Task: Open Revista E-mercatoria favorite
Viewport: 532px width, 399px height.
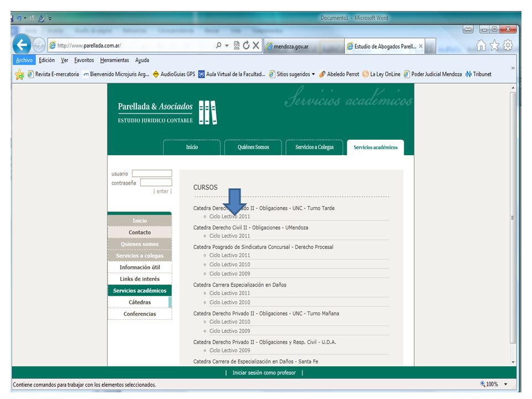Action: (x=53, y=74)
